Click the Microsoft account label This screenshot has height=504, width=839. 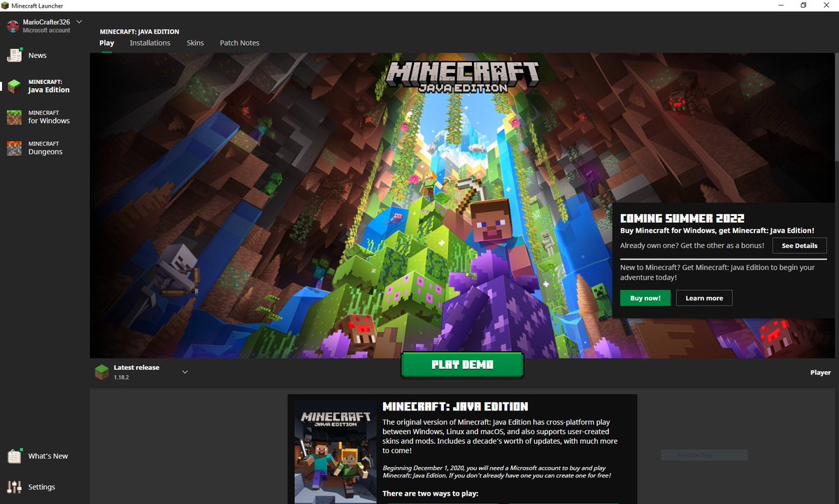(x=46, y=31)
